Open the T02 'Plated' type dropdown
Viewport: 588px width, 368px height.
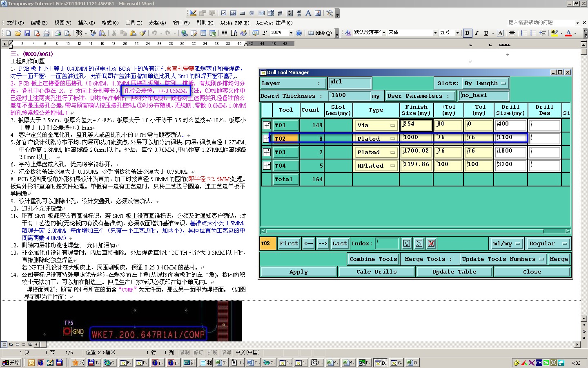[x=376, y=139]
